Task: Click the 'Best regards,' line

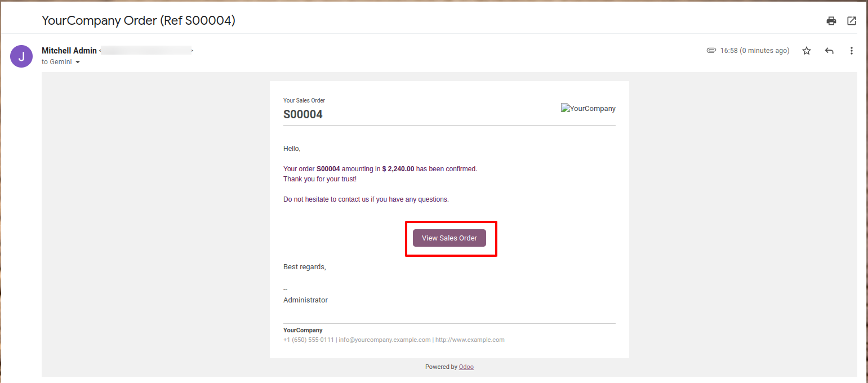Action: [x=305, y=267]
